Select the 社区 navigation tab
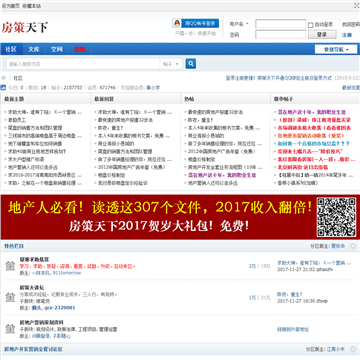The height and width of the screenshot is (360, 360). pos(11,49)
